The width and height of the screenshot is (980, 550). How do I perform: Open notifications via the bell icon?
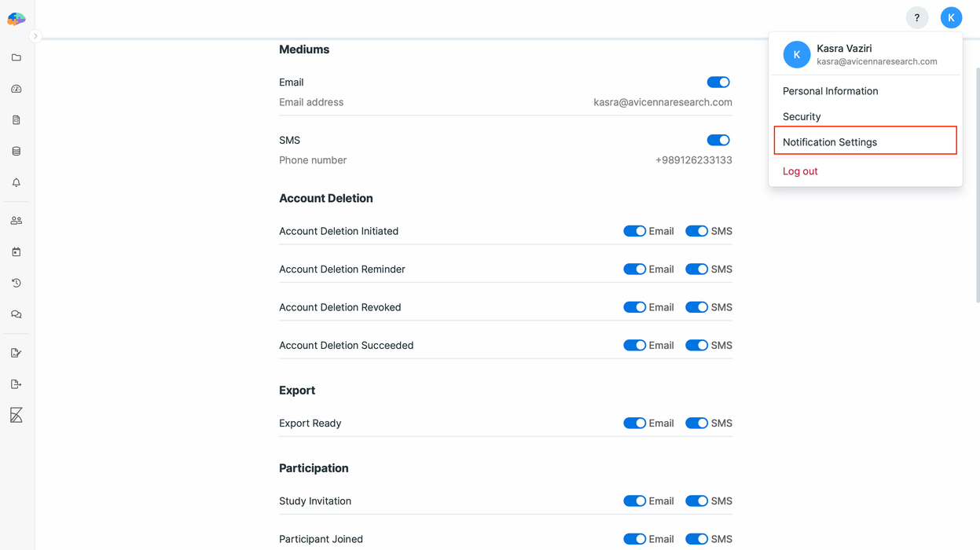[16, 182]
